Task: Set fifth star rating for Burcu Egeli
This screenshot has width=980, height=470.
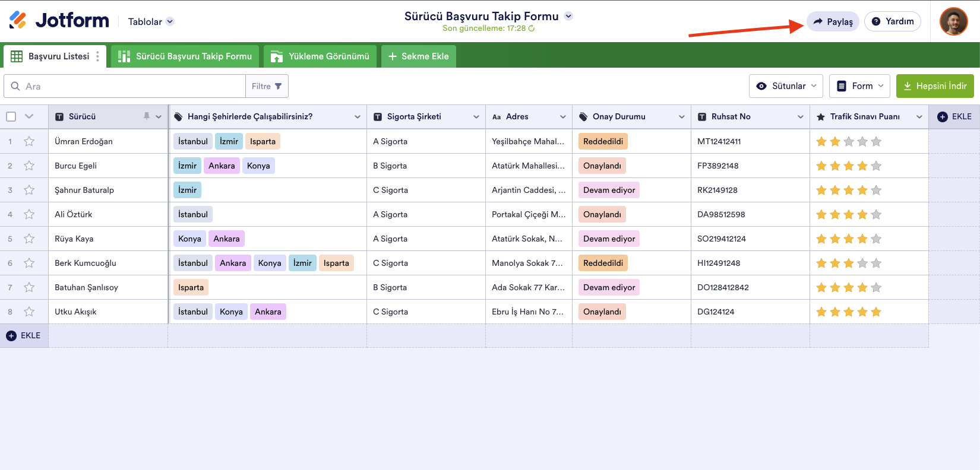Action: click(876, 166)
